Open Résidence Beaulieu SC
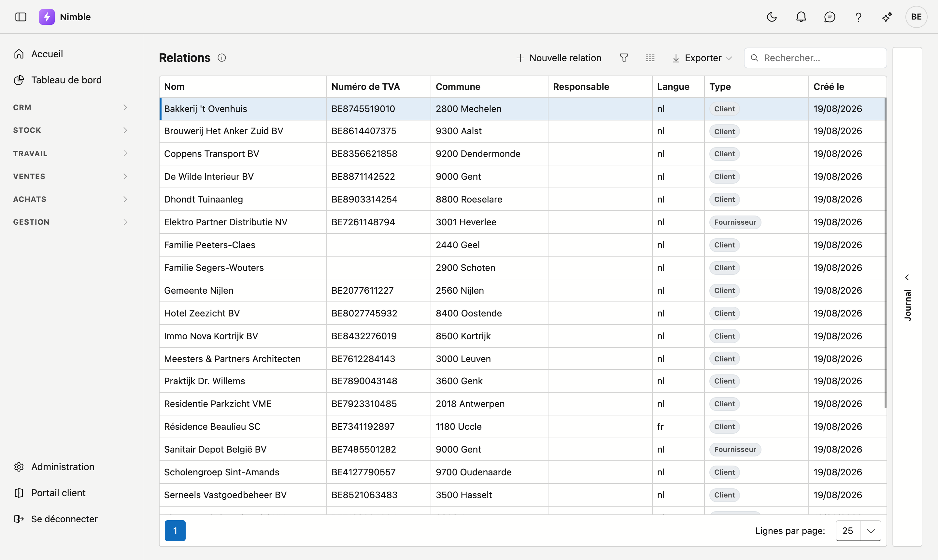 pos(523,427)
